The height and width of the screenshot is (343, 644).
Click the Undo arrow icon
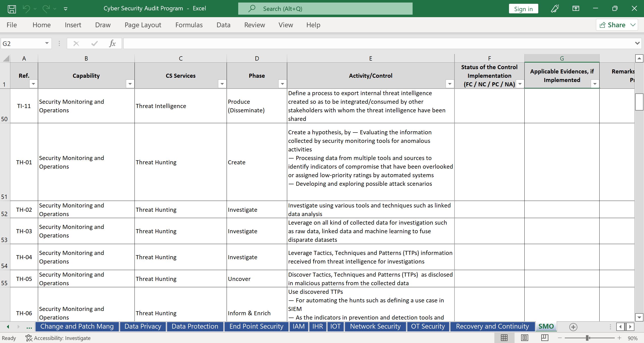click(26, 9)
